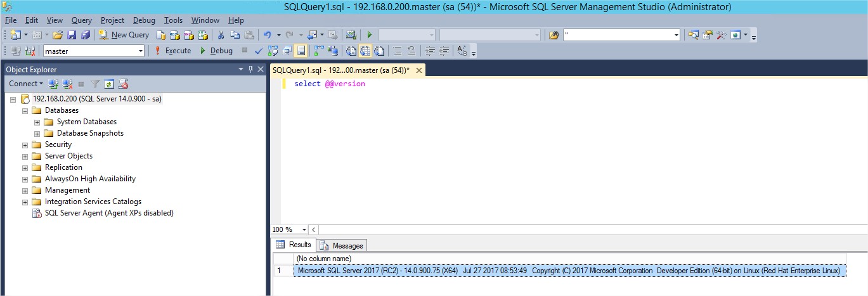Click the Parse checkmark icon
The width and height of the screenshot is (868, 296).
[259, 51]
